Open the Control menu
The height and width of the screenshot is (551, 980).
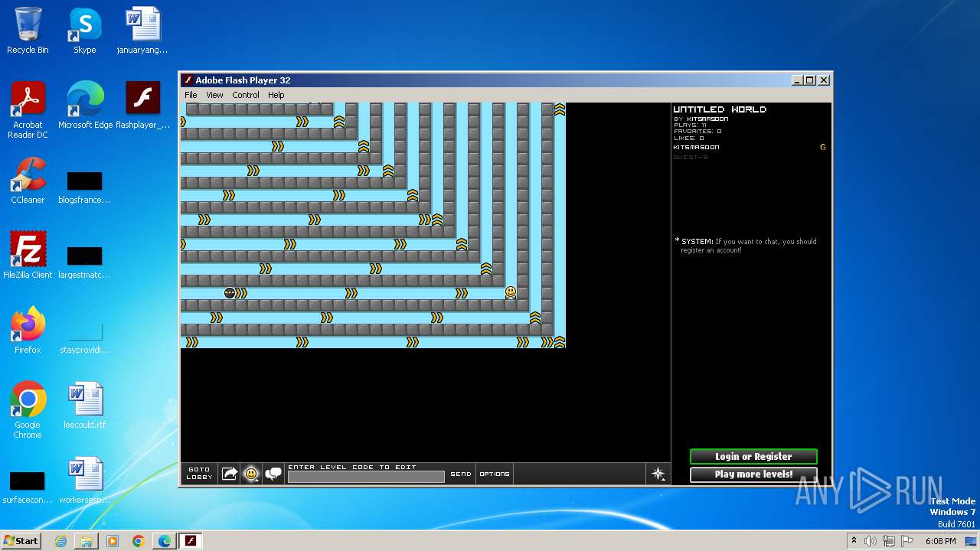pos(246,95)
